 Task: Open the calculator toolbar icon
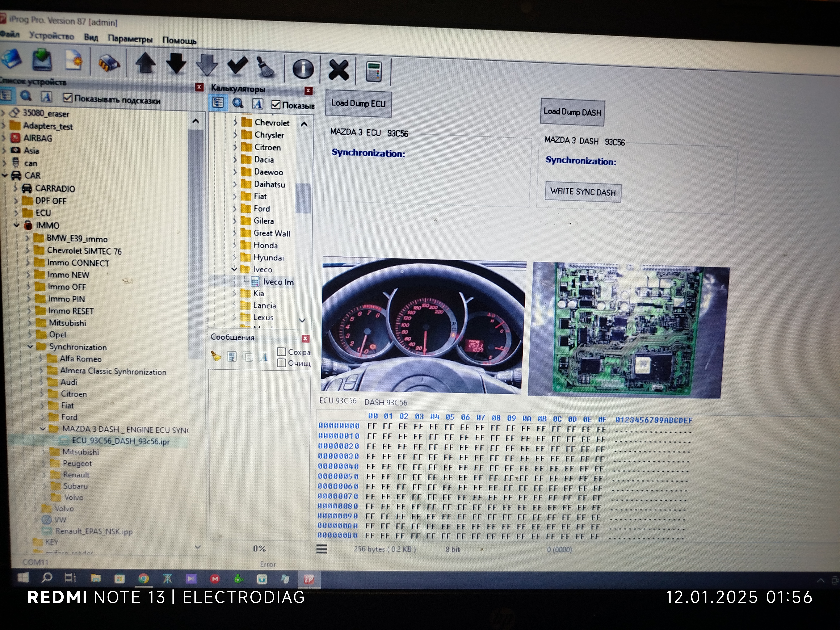pyautogui.click(x=373, y=71)
